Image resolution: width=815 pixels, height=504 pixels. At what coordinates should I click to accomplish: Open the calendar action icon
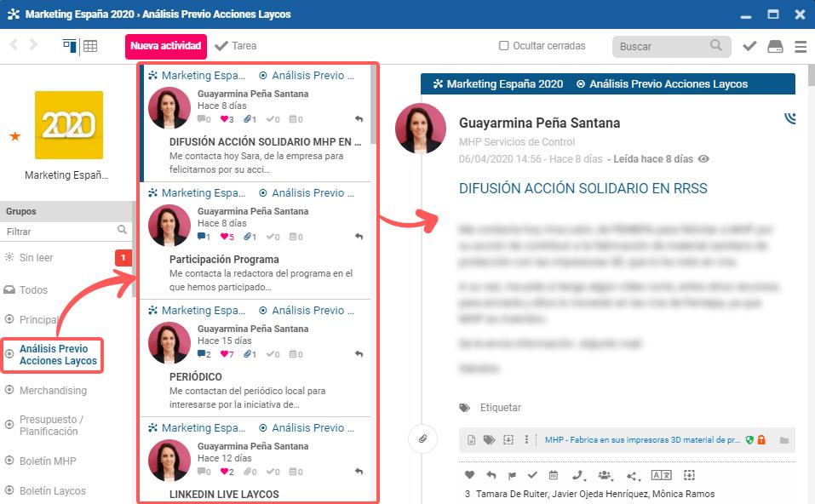point(554,475)
